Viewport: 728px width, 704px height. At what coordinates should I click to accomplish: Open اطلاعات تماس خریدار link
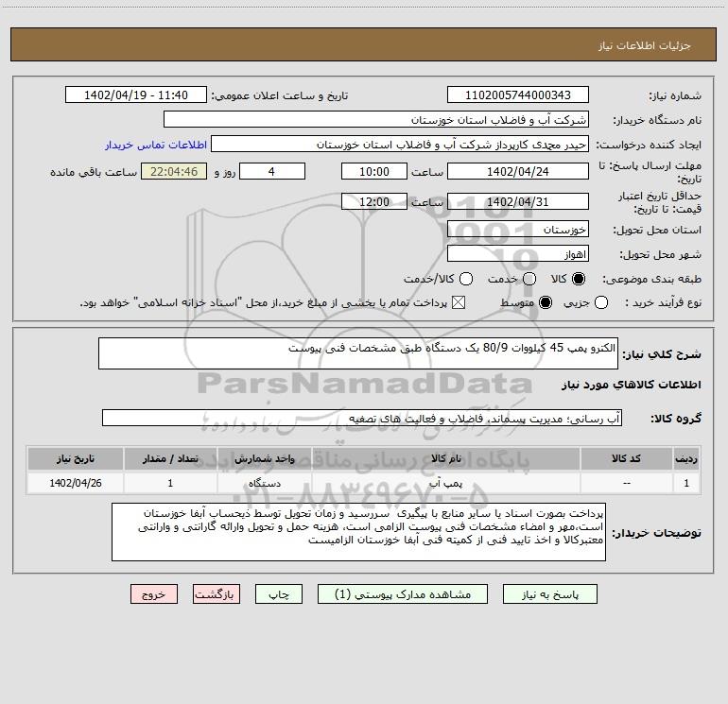[x=156, y=145]
